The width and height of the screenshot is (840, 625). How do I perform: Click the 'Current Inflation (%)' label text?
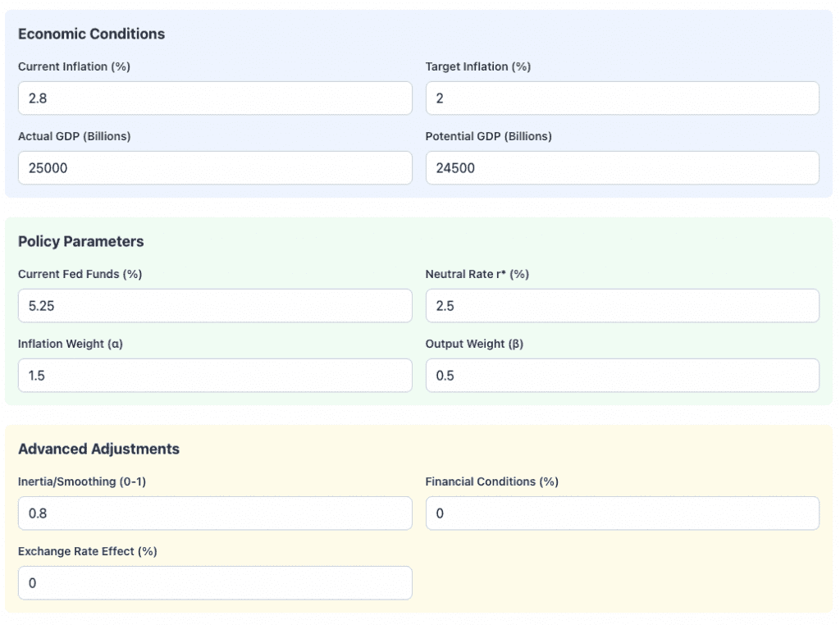(74, 67)
